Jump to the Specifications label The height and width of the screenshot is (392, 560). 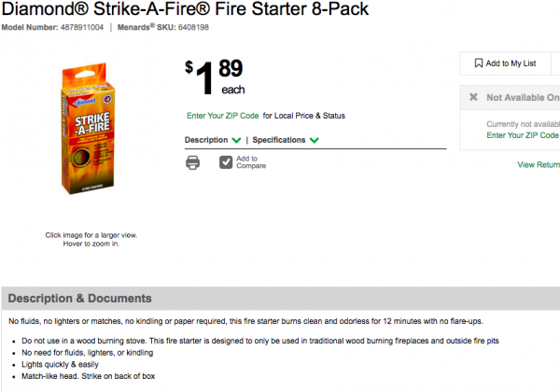(x=278, y=140)
